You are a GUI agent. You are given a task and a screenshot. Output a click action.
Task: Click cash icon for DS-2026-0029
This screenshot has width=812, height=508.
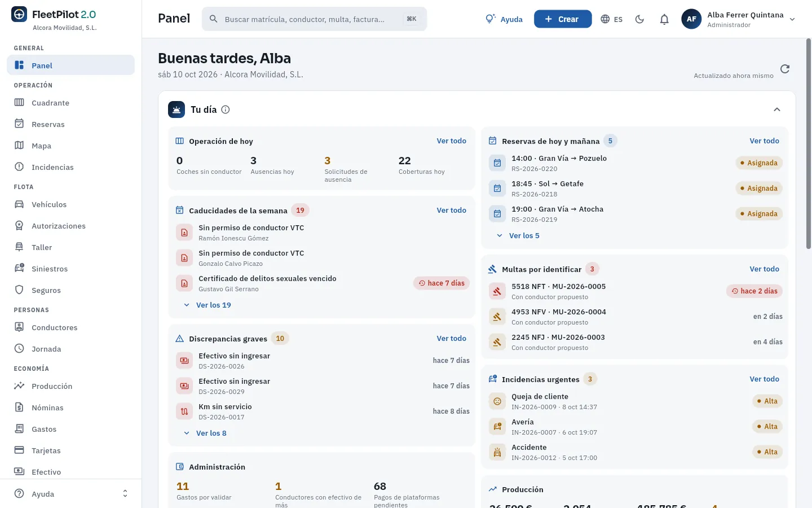[184, 386]
